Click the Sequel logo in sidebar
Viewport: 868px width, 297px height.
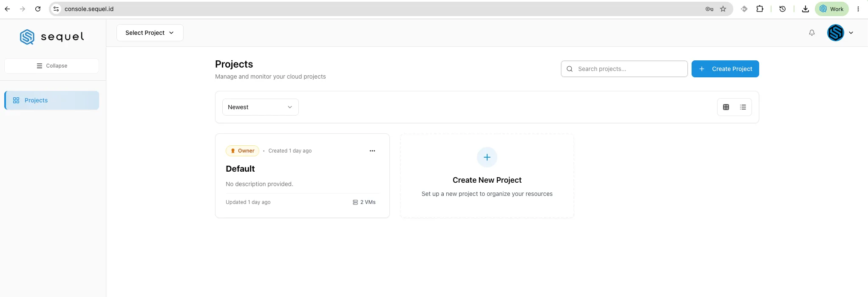click(x=52, y=37)
